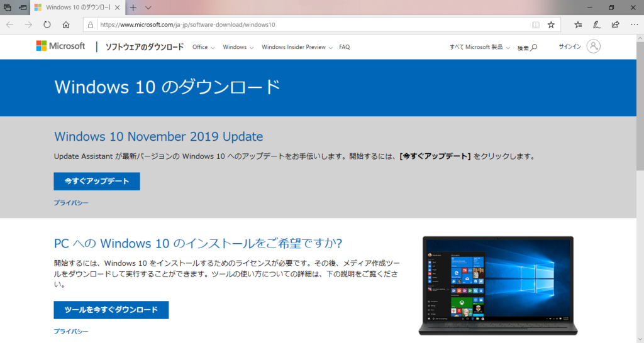The image size is (644, 343).
Task: Refresh the page with the reload icon
Action: 47,24
